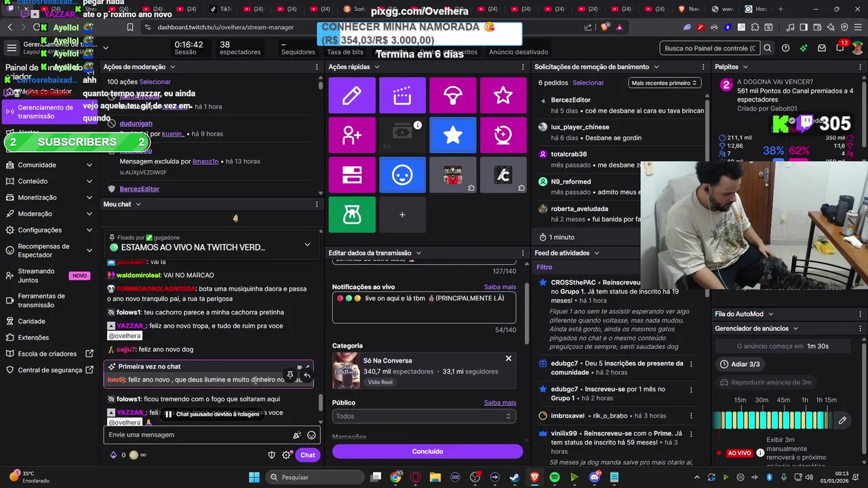Open the hamburger menu in Twitch dashboard
The width and height of the screenshot is (868, 488).
coord(12,48)
